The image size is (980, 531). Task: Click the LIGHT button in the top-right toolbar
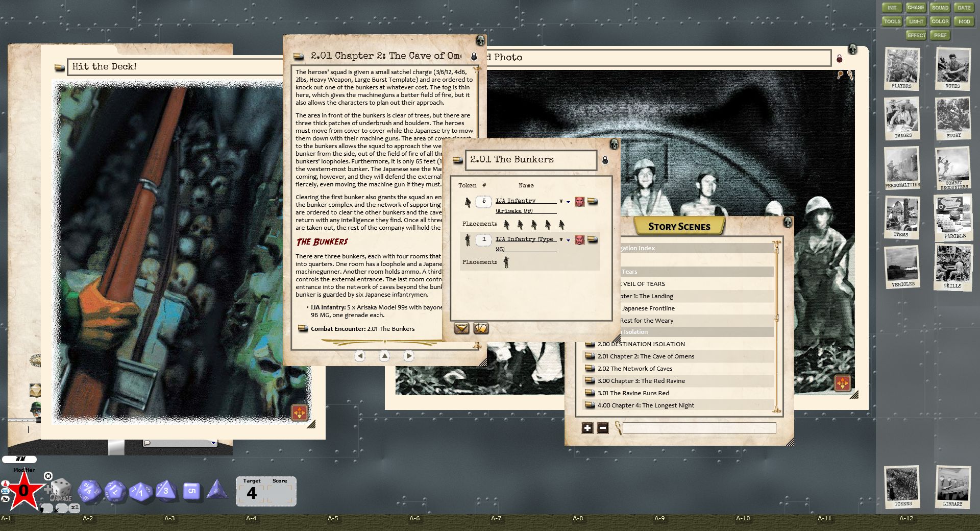(916, 21)
